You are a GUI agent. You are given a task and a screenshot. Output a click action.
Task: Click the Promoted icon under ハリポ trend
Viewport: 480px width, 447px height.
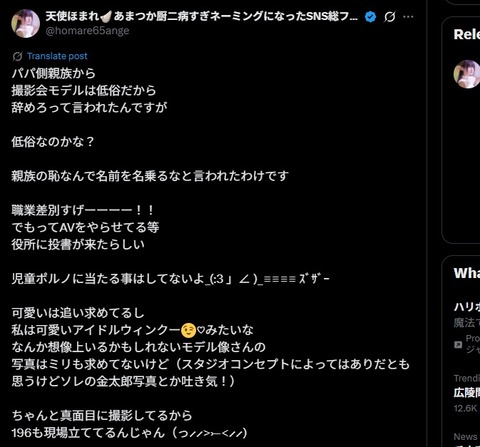(x=458, y=344)
